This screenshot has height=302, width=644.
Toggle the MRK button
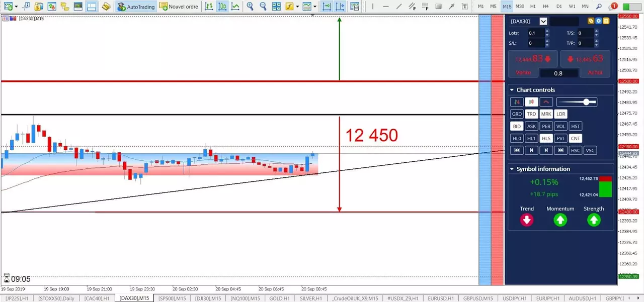pos(546,114)
